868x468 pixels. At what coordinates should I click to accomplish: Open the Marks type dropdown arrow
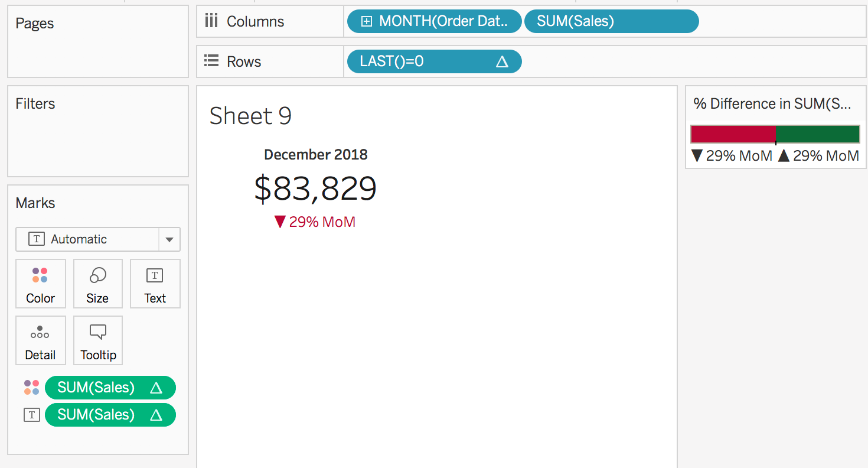tap(169, 239)
